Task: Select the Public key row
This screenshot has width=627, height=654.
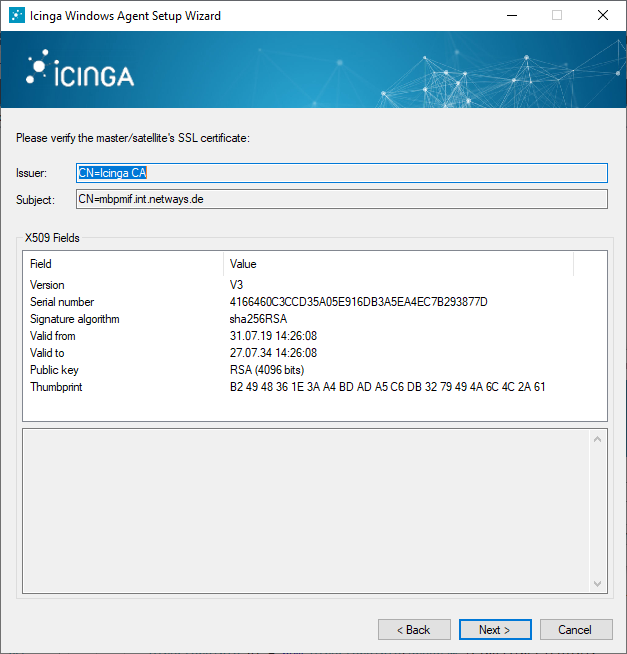Action: tap(54, 370)
